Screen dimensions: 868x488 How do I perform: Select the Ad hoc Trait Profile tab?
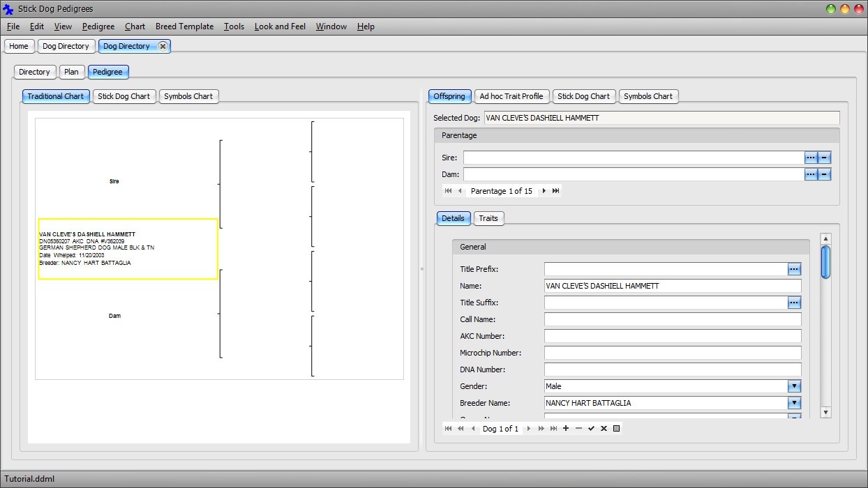click(511, 96)
